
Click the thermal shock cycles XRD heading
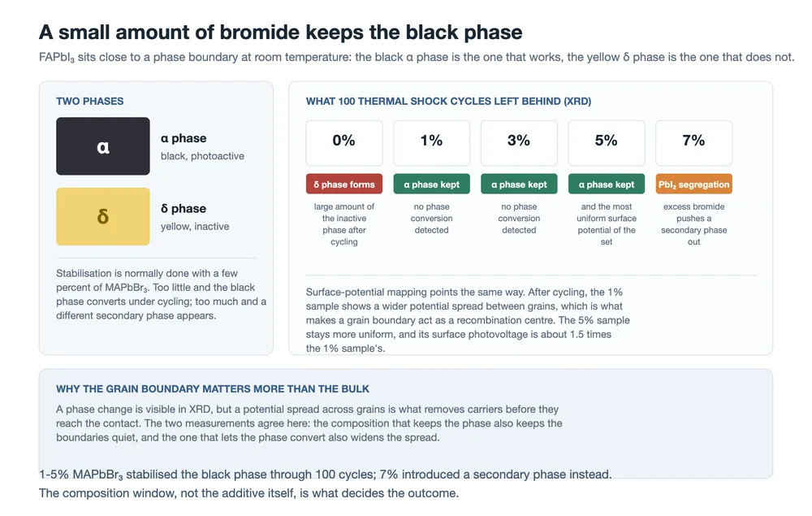tap(448, 102)
